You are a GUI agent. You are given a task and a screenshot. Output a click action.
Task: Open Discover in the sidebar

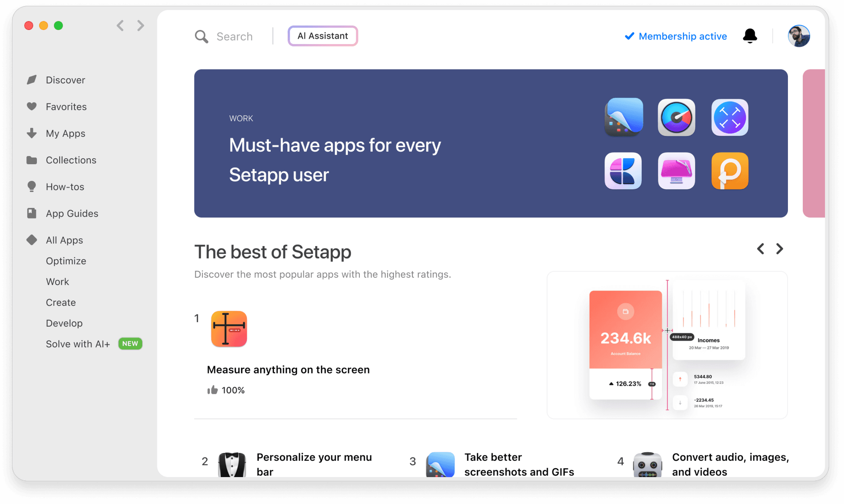coord(66,80)
